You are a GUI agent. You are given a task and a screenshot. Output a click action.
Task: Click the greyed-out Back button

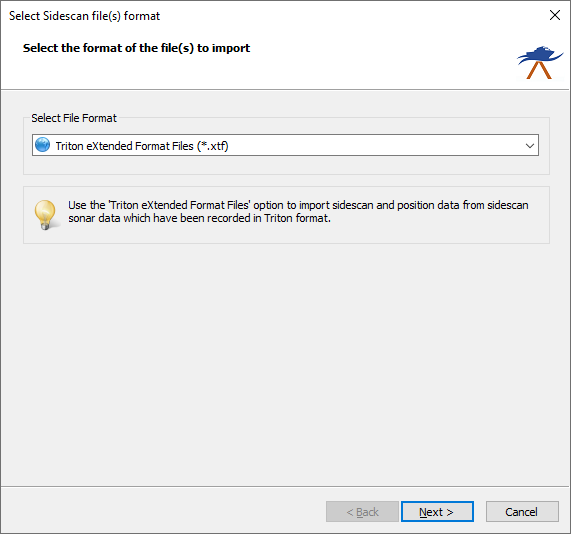click(362, 512)
